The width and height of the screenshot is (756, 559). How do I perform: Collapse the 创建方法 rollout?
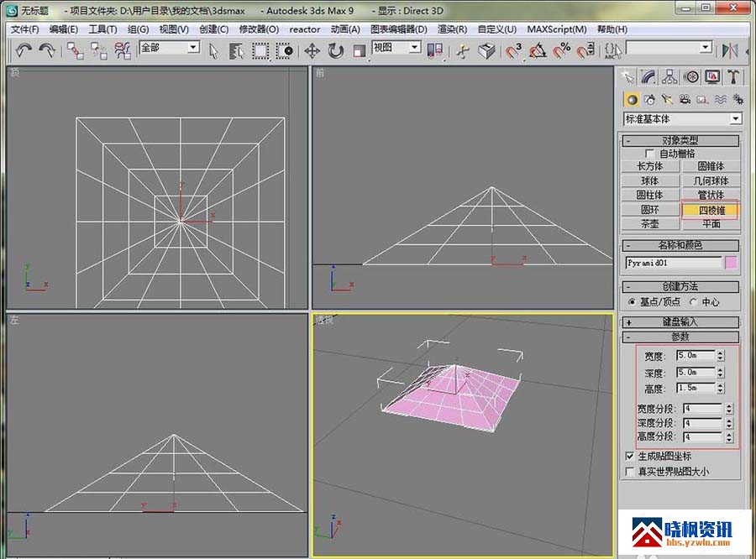(x=680, y=287)
